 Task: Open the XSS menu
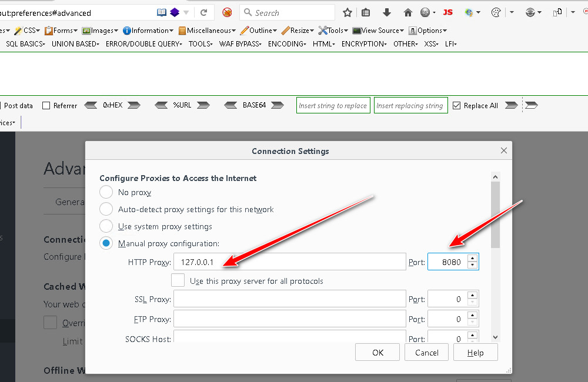(x=431, y=43)
